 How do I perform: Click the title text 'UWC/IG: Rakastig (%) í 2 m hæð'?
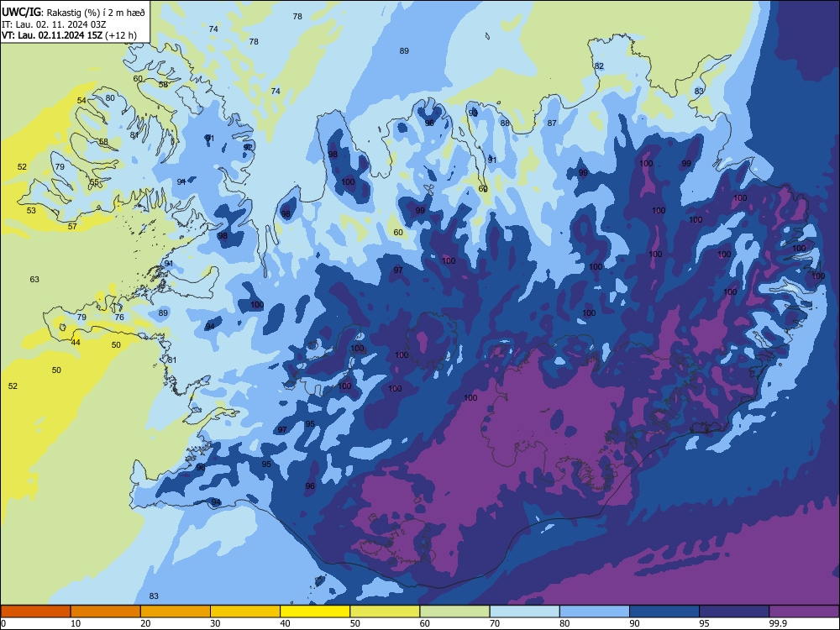73,13
